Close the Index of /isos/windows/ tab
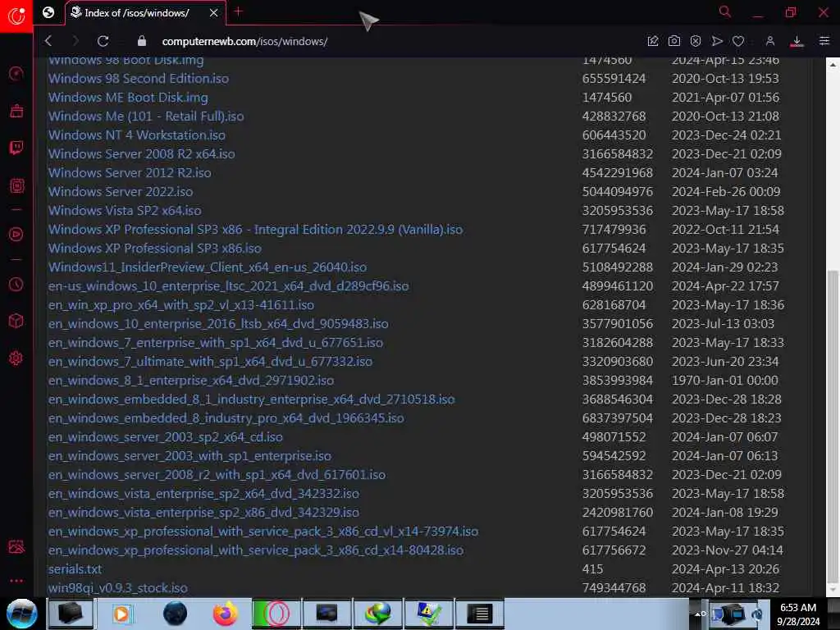This screenshot has height=630, width=840. (x=214, y=12)
